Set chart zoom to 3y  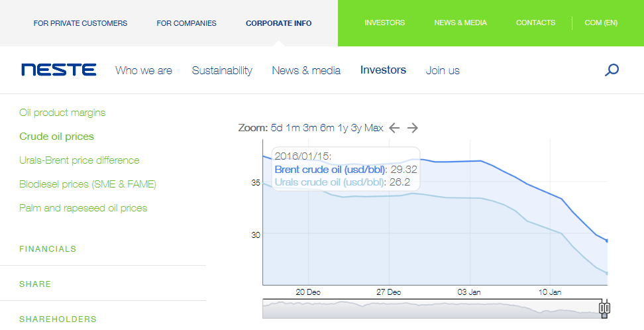click(x=356, y=128)
